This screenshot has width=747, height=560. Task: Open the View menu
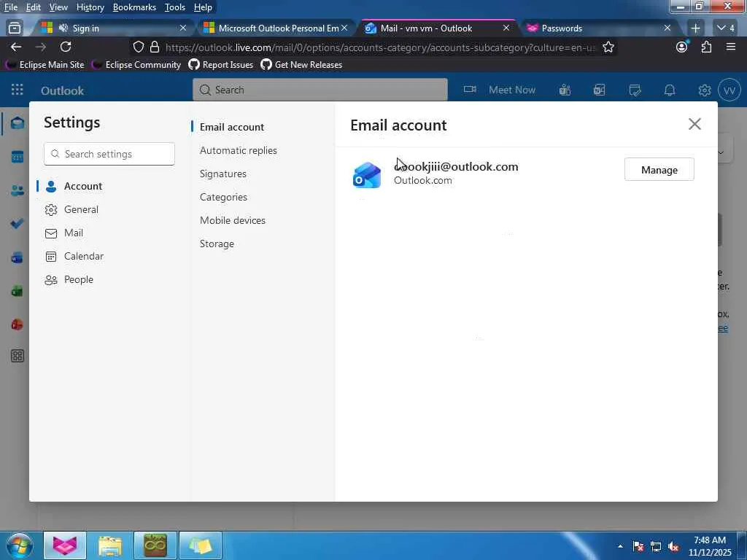click(58, 7)
